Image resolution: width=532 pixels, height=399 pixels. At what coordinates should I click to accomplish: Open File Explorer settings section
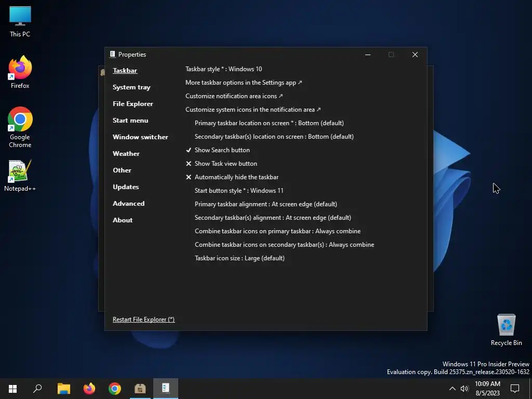click(132, 104)
